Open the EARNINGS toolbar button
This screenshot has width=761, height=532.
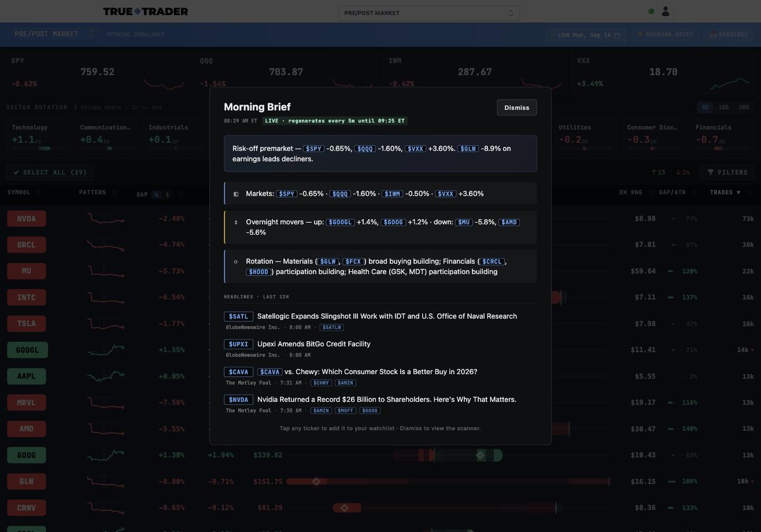[729, 35]
